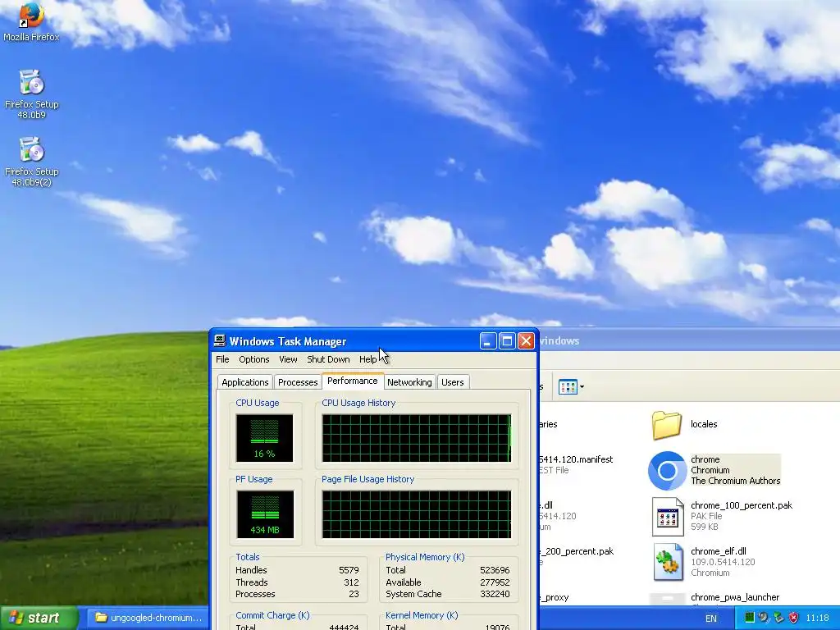Click the CPU Usage 16 % gauge

pyautogui.click(x=265, y=438)
